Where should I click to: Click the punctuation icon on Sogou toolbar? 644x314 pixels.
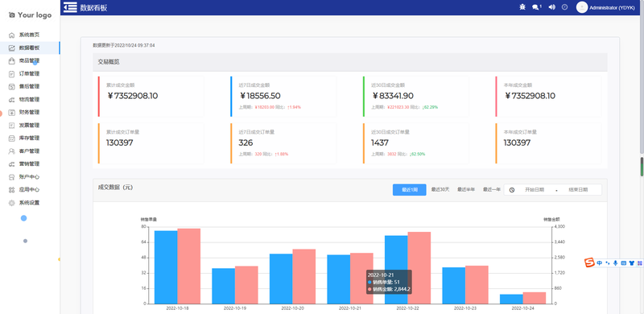click(608, 263)
